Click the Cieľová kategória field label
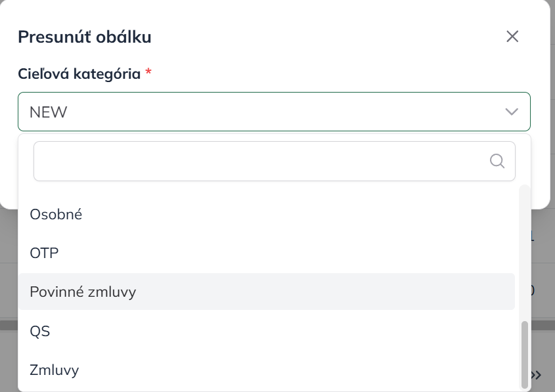Viewport: 555px width, 392px height. 79,74
